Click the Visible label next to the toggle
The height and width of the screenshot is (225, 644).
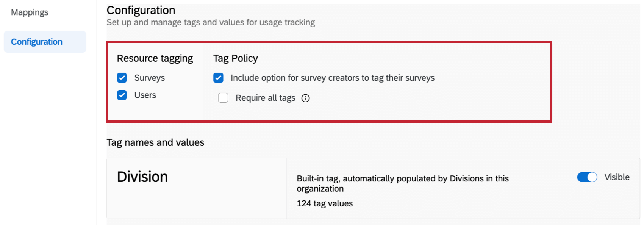pyautogui.click(x=617, y=177)
